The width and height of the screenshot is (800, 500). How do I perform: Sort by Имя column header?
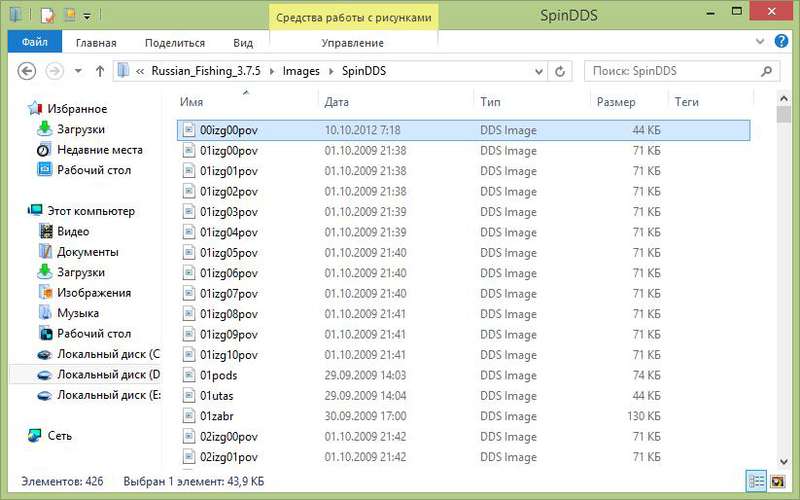click(192, 102)
